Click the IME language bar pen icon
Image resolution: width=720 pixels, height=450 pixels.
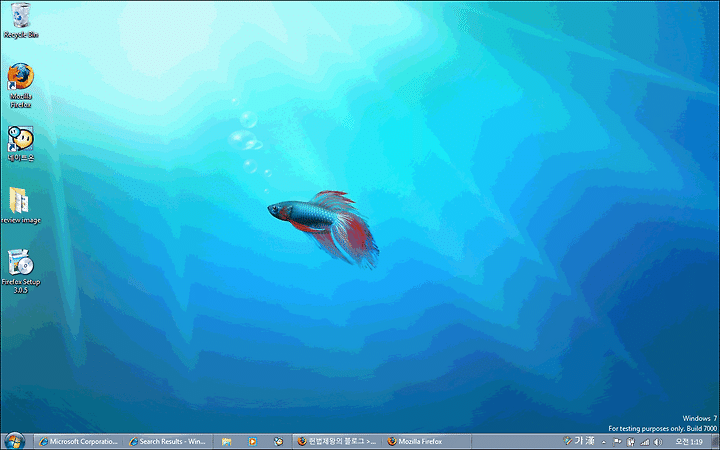click(568, 441)
